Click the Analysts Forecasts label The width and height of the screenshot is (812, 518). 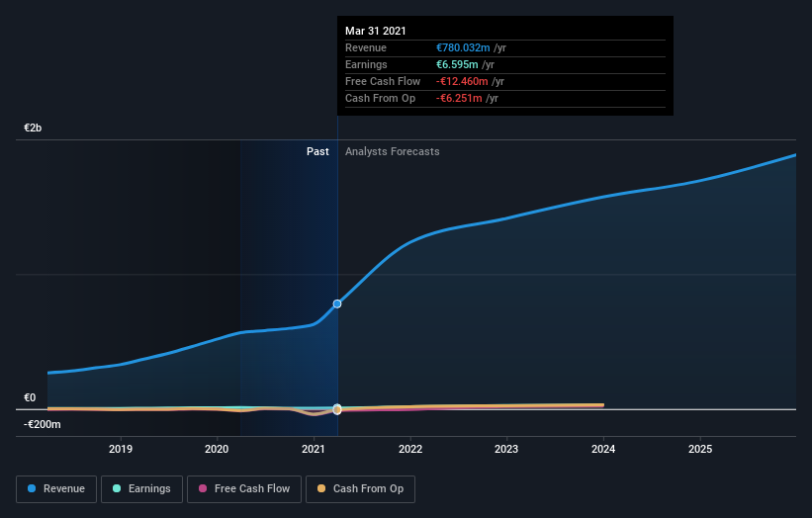click(x=392, y=151)
